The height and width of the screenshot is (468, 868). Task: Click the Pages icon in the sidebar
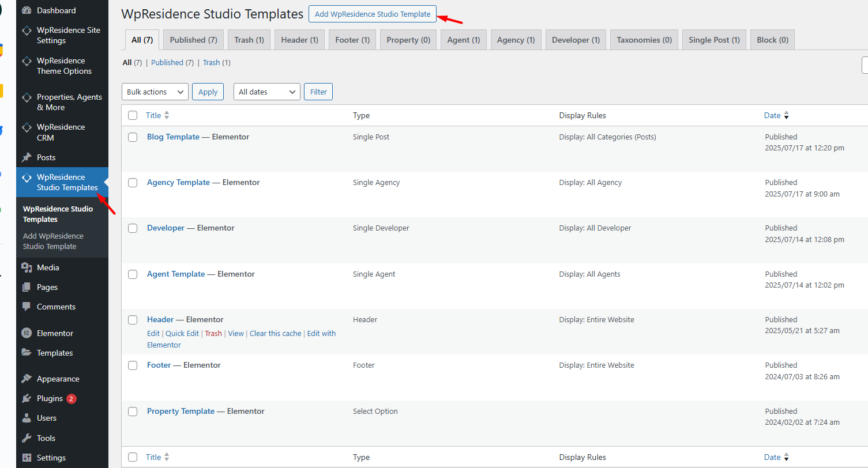(27, 287)
